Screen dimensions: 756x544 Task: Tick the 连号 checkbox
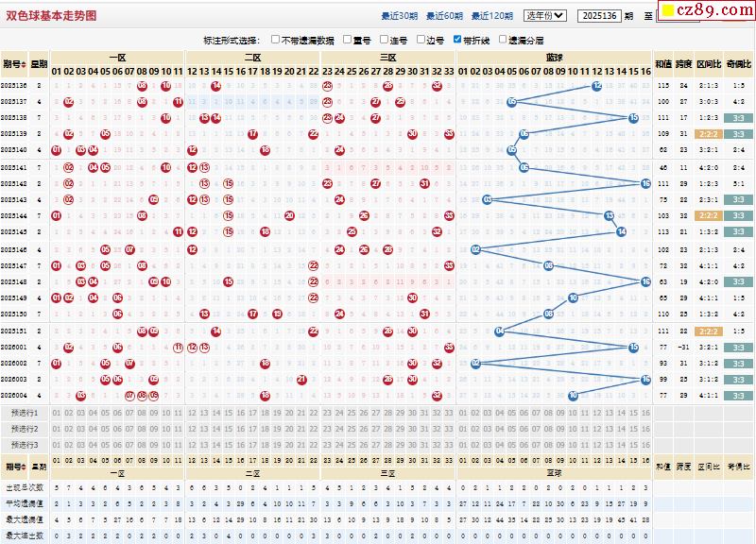[384, 40]
